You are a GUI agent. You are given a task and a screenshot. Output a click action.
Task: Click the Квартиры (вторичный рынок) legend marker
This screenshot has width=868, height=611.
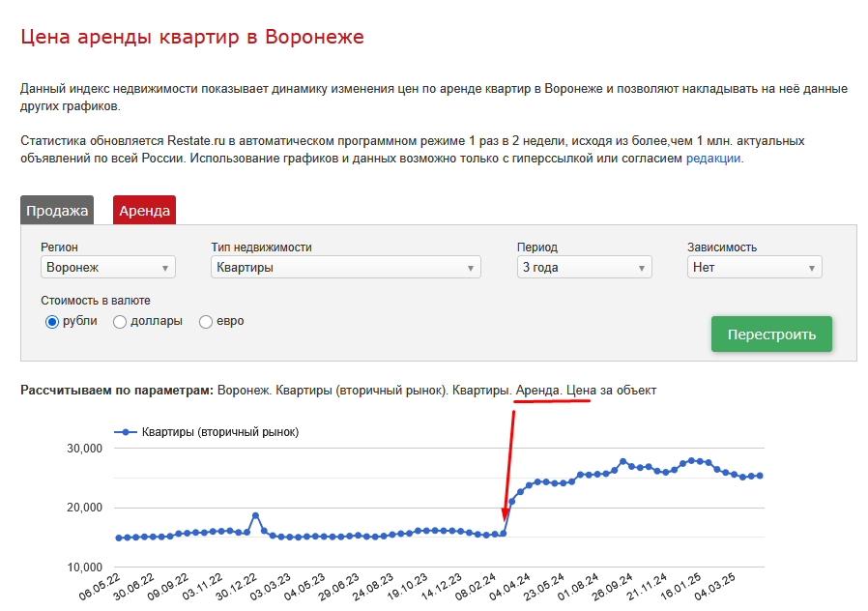(x=126, y=432)
